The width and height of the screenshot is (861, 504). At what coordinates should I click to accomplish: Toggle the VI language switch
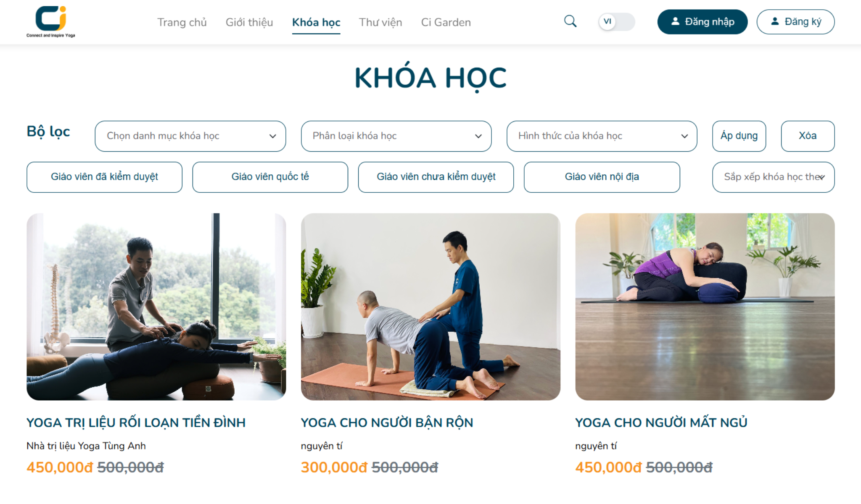616,22
